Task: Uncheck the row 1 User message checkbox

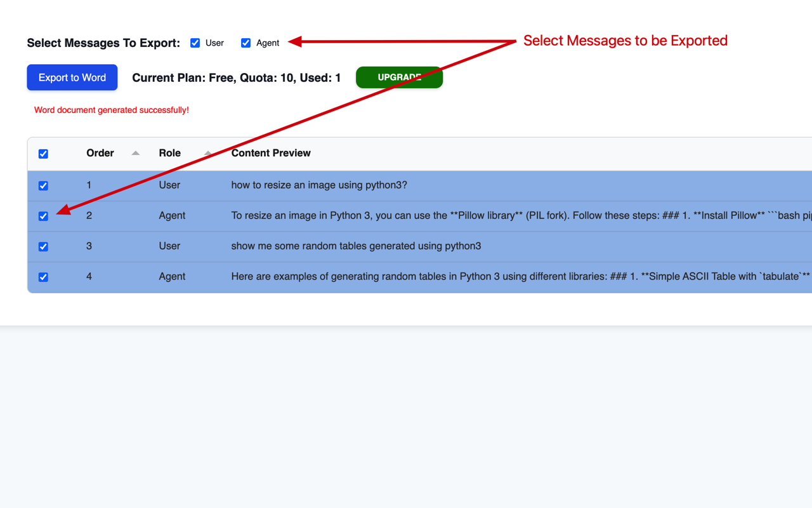Action: point(43,185)
